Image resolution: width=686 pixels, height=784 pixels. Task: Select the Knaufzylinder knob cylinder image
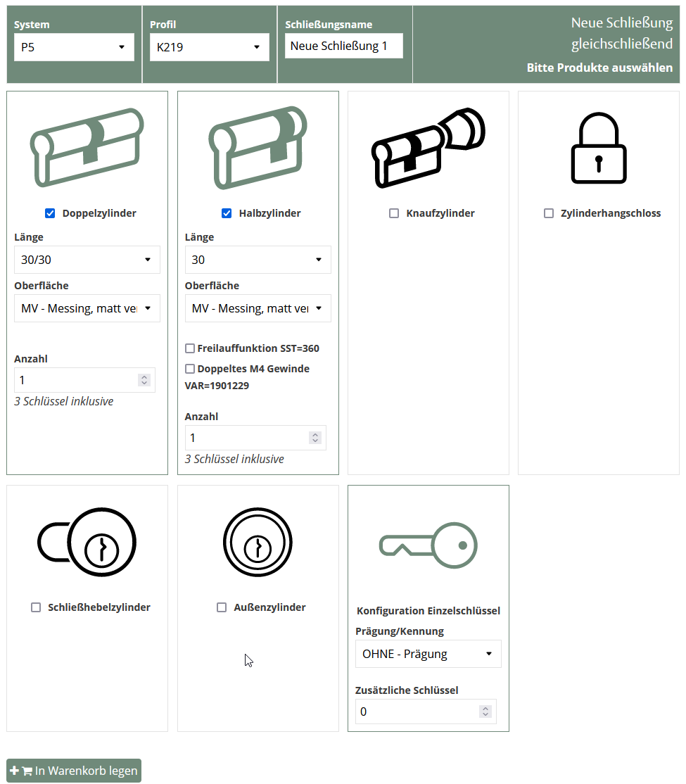(428, 148)
